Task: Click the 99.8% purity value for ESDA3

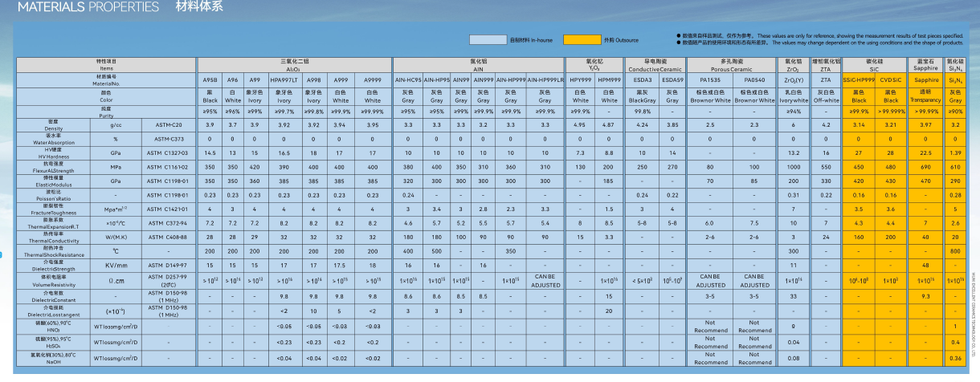Action: pyautogui.click(x=643, y=111)
